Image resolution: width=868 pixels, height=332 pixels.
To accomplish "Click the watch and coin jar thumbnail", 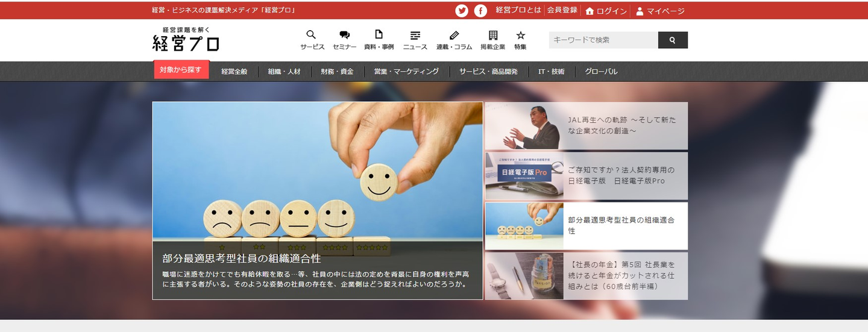I will (524, 276).
